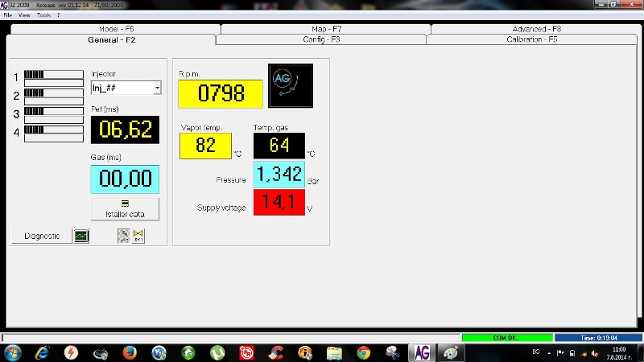Open Internet Explorer from the taskbar
The width and height of the screenshot is (644, 362).
coord(42,352)
